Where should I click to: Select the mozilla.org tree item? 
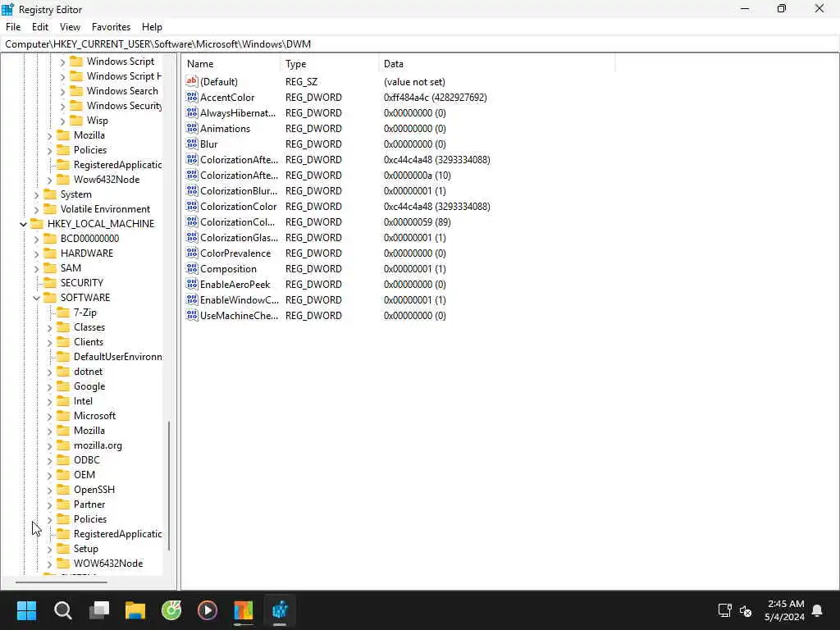98,445
